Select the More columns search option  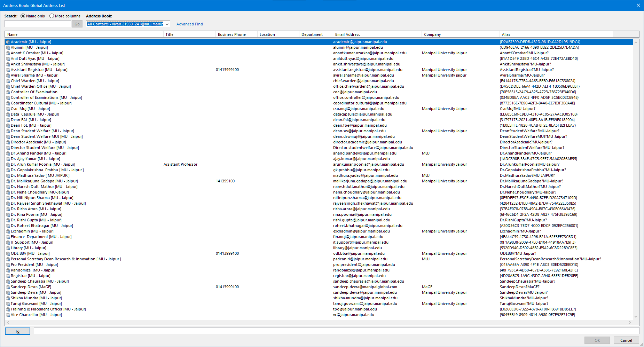(x=52, y=16)
